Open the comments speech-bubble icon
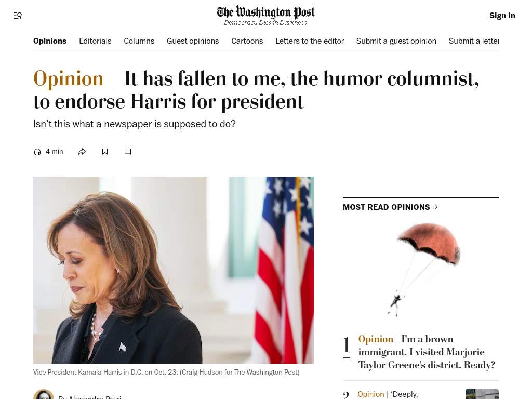Screen dimensions: 532x399 128,152
